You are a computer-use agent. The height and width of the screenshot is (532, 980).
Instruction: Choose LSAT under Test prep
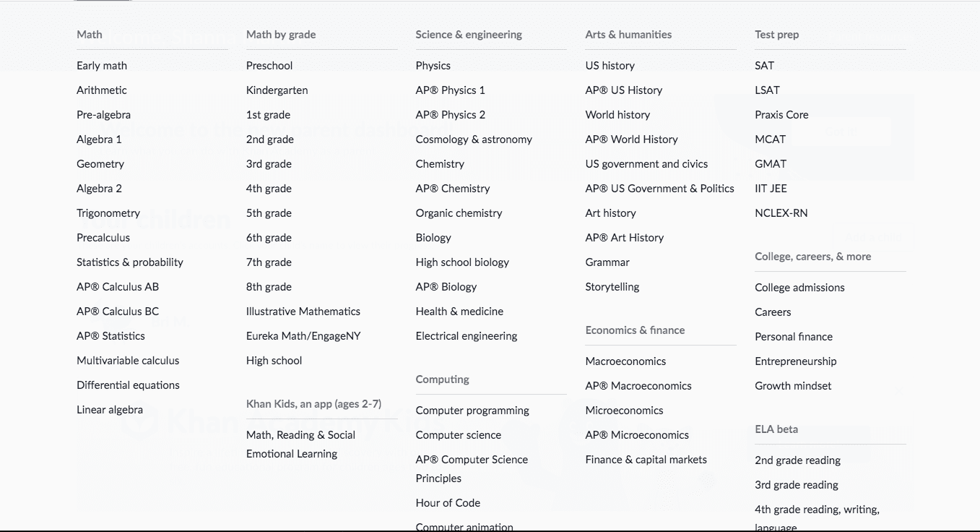pyautogui.click(x=767, y=90)
